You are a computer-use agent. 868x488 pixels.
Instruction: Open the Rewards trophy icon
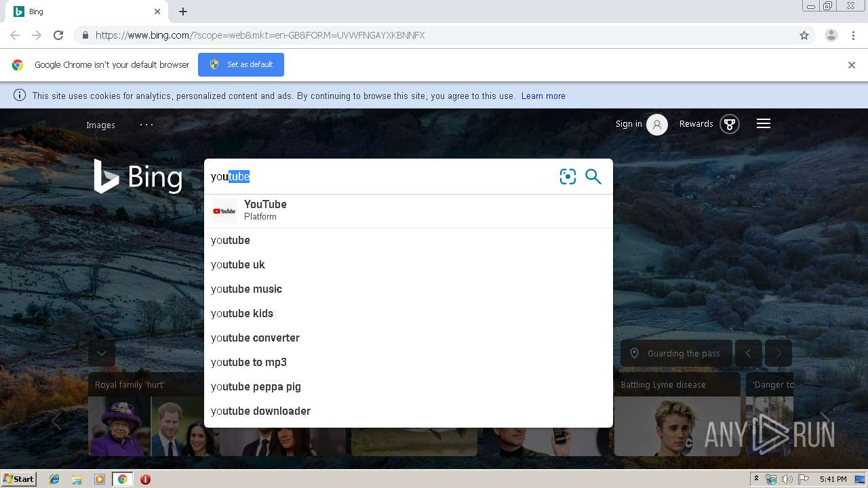[730, 125]
